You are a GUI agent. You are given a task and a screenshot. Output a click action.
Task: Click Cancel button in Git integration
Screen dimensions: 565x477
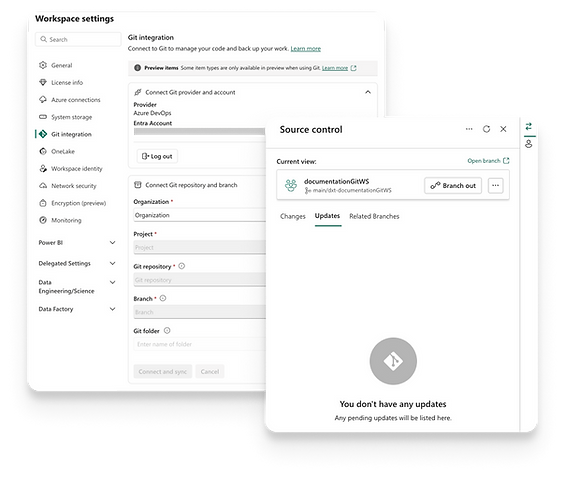point(210,371)
